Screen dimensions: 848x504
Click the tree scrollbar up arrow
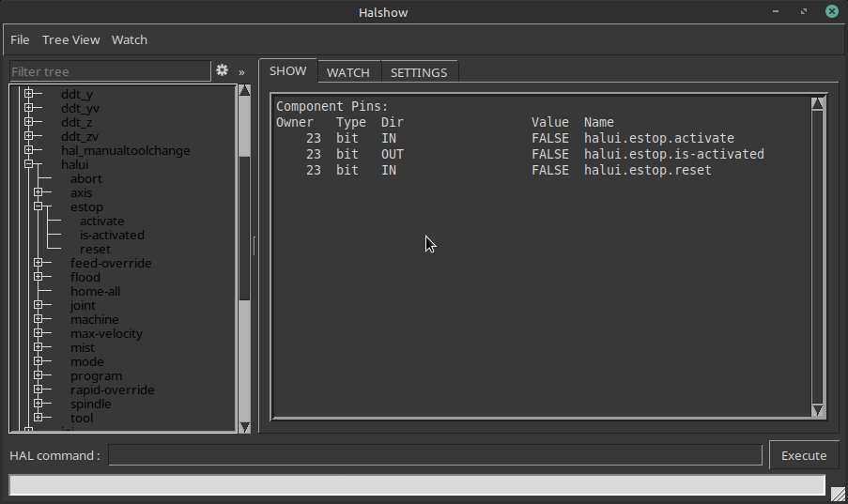point(244,90)
